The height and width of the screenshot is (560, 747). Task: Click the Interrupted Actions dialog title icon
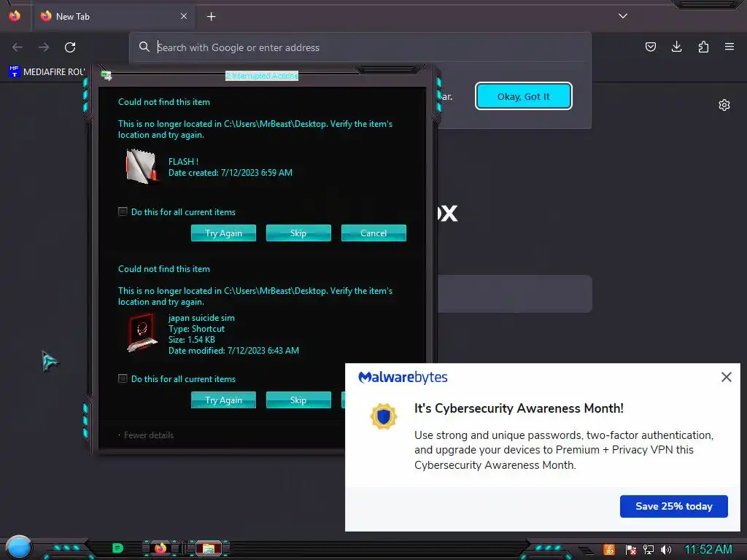point(107,75)
